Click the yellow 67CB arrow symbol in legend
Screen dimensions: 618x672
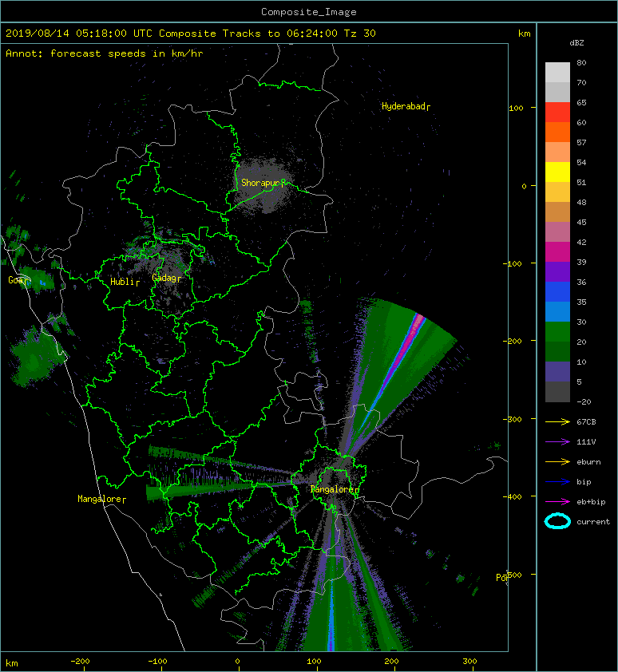point(557,422)
